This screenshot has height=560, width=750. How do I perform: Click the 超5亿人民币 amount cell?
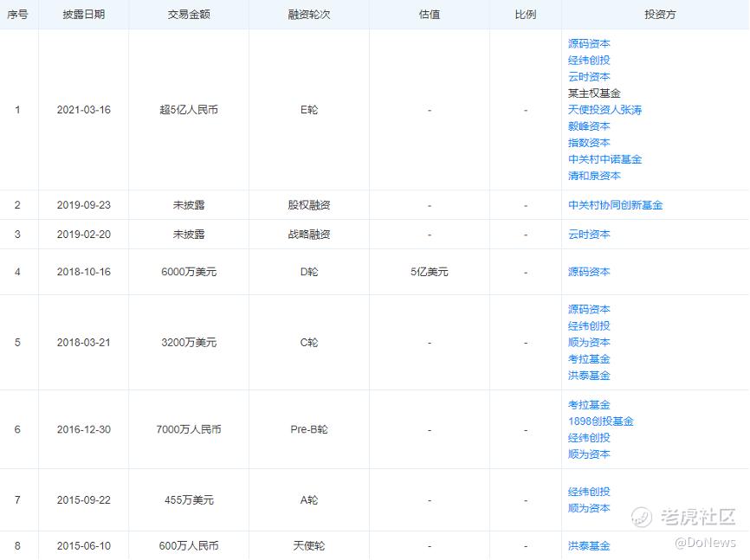(189, 110)
